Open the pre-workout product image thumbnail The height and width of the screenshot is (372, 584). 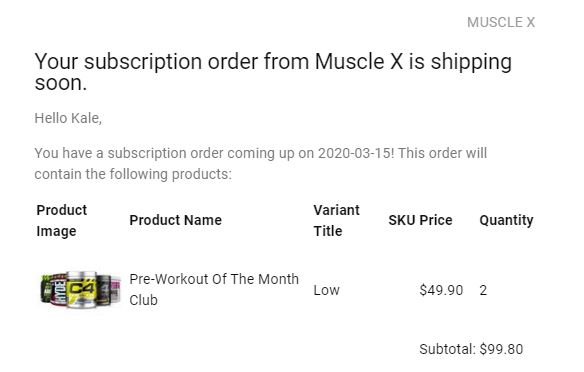click(x=80, y=290)
